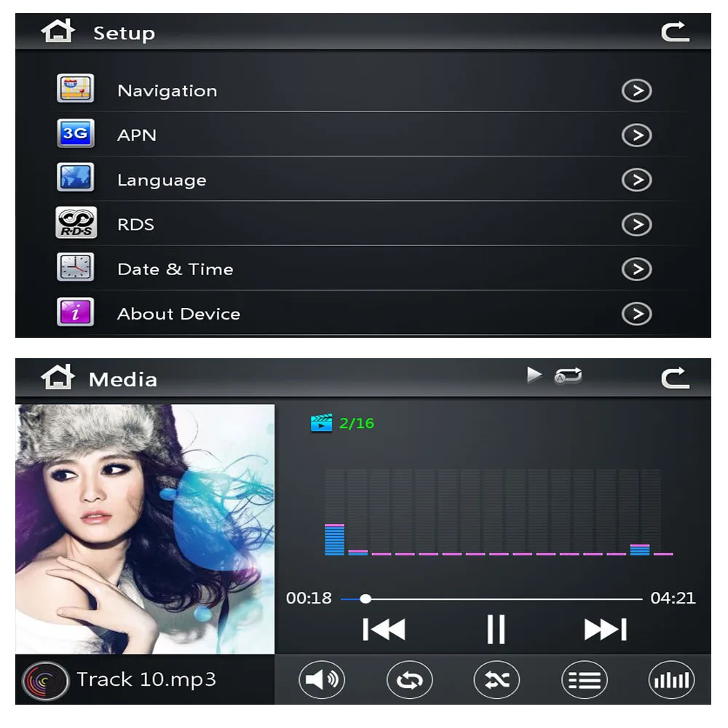The width and height of the screenshot is (728, 728).
Task: Click the playback progress slider knob
Action: [365, 598]
